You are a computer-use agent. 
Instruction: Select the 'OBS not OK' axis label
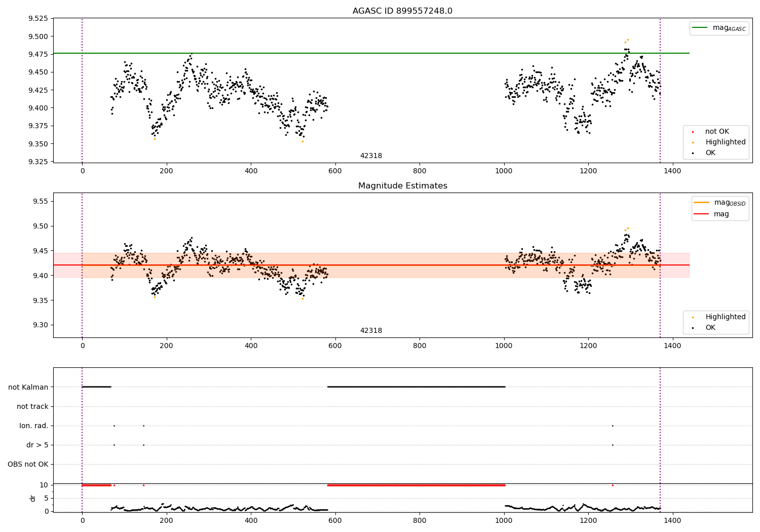click(x=28, y=465)
